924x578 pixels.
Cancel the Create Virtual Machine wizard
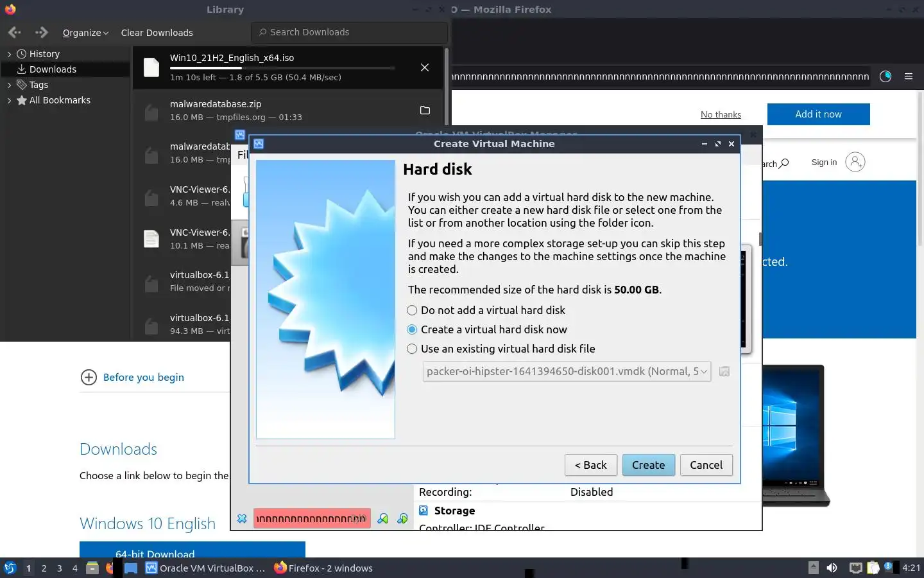tap(706, 465)
